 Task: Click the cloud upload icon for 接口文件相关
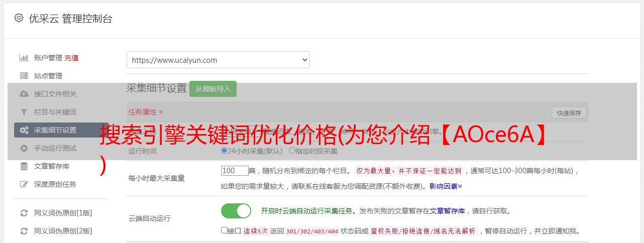pyautogui.click(x=24, y=94)
